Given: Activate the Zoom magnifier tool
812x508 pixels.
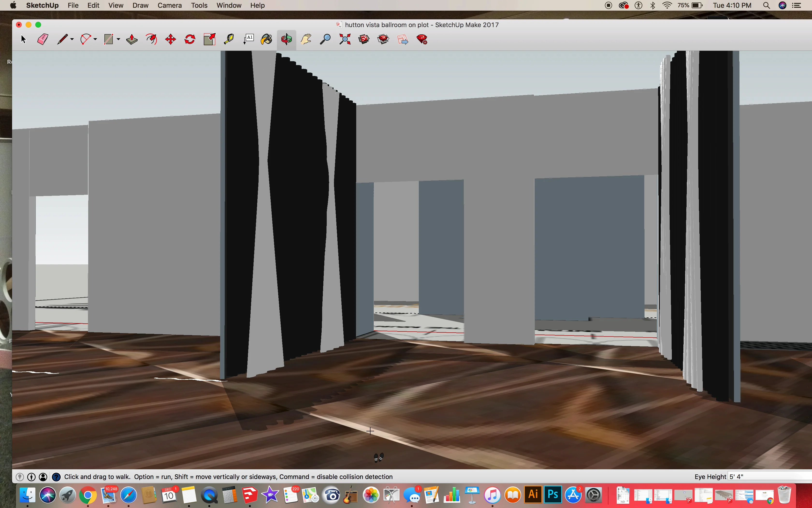Looking at the screenshot, I should click(325, 40).
